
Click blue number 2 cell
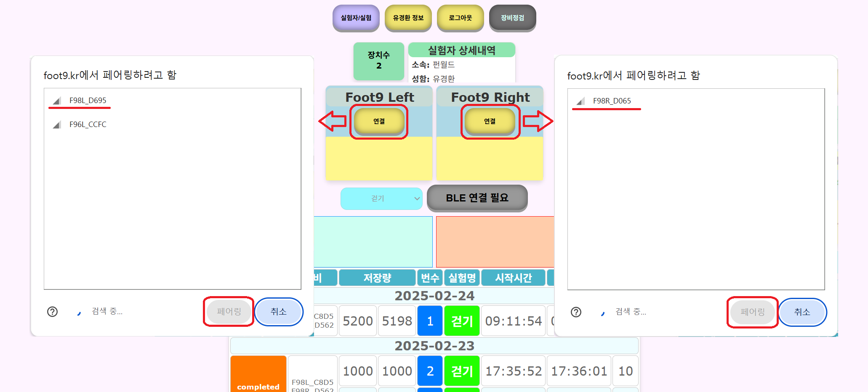pos(430,371)
